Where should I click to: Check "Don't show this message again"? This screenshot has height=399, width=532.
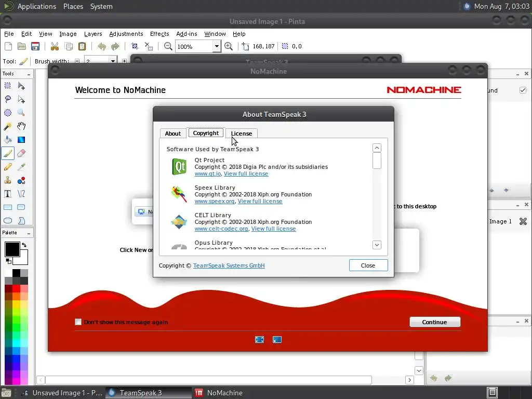tap(78, 322)
